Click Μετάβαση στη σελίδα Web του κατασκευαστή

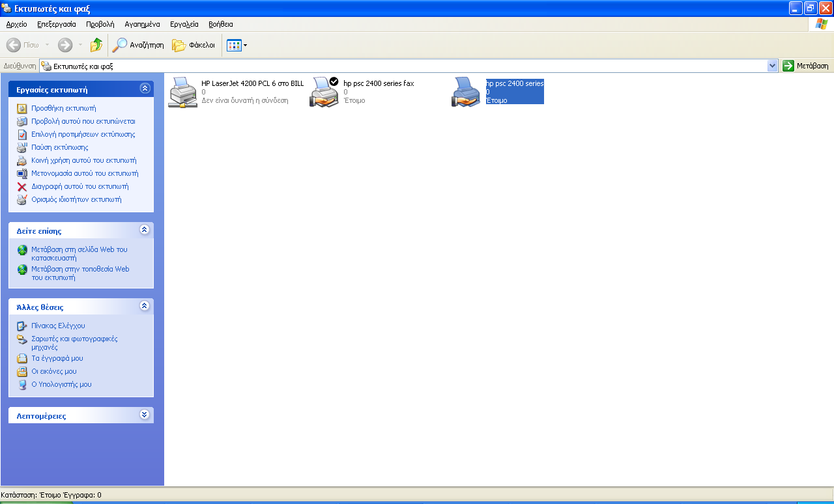pyautogui.click(x=79, y=254)
